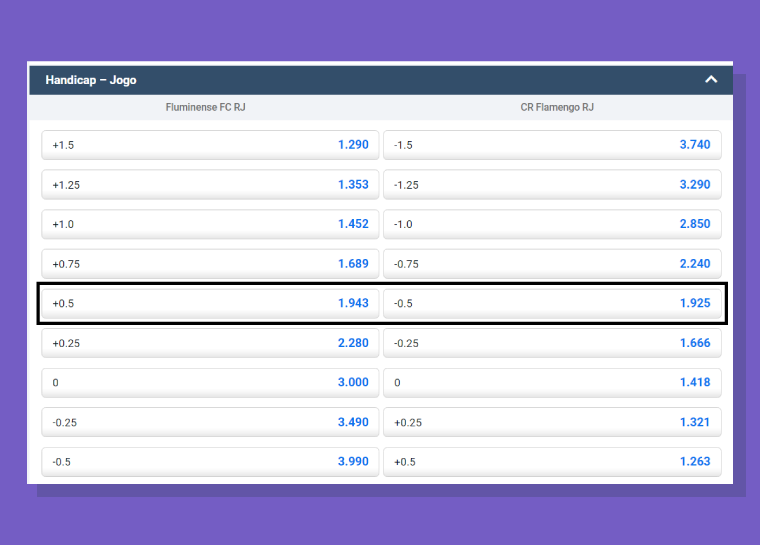Bet on Flamengo -0.75 at 2.240
This screenshot has width=760, height=545.
pos(552,264)
